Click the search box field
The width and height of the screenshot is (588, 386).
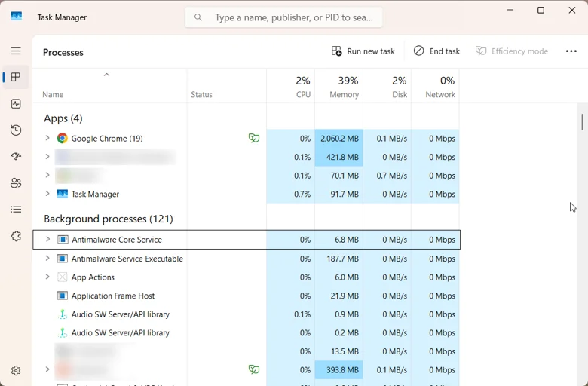[x=283, y=17]
